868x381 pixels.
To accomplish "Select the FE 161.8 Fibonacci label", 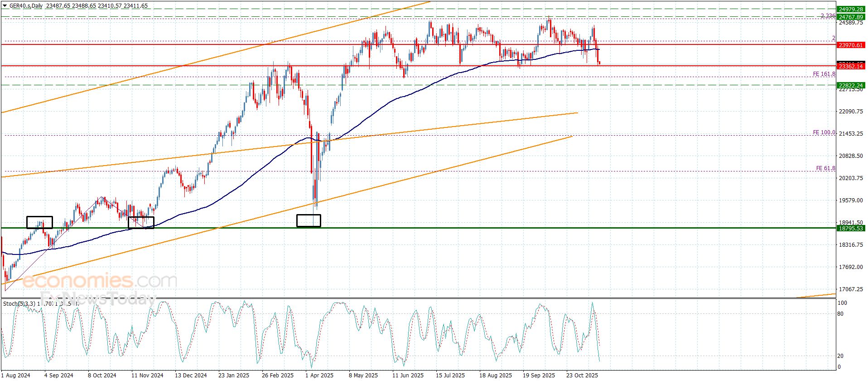I will [x=824, y=74].
